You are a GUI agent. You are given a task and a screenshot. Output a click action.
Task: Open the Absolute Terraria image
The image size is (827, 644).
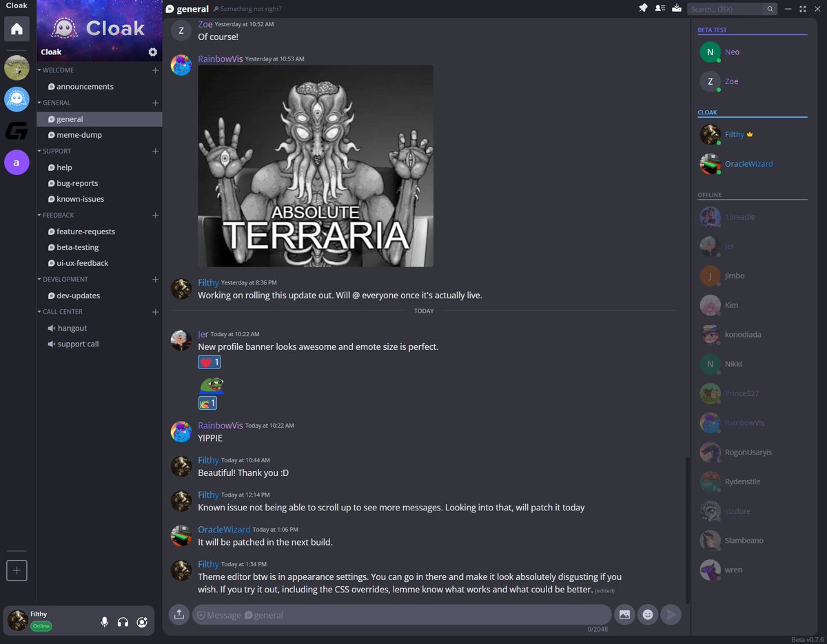(316, 166)
